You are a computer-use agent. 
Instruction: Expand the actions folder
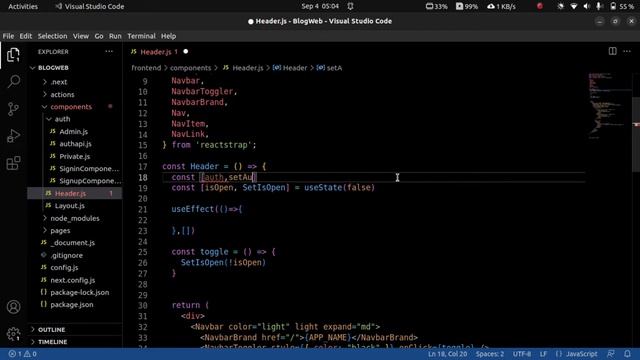click(62, 94)
